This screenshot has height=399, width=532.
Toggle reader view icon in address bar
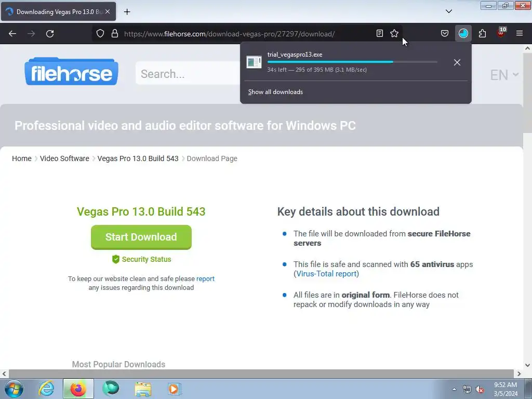pyautogui.click(x=380, y=33)
